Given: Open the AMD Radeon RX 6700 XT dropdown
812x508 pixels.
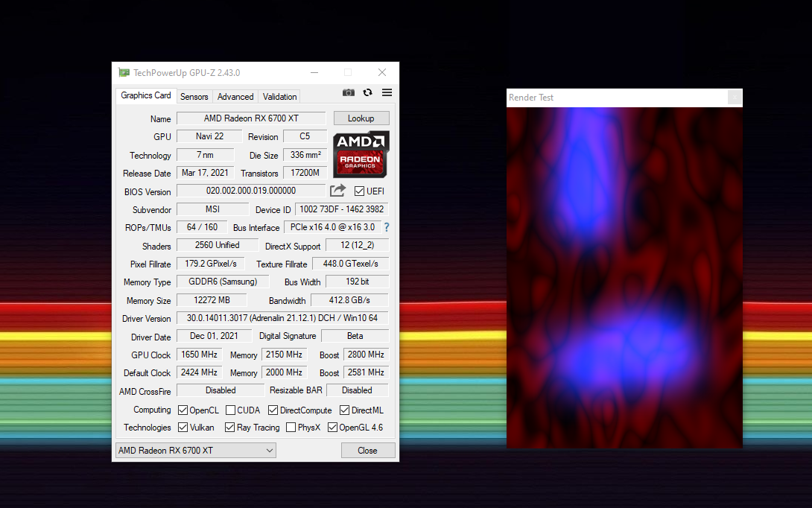Looking at the screenshot, I should 196,451.
